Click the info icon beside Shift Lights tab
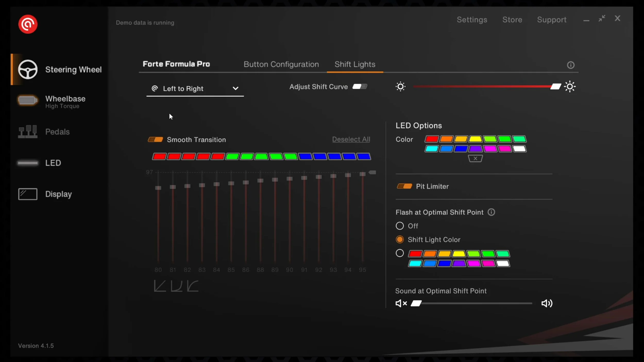This screenshot has width=644, height=362. 571,65
